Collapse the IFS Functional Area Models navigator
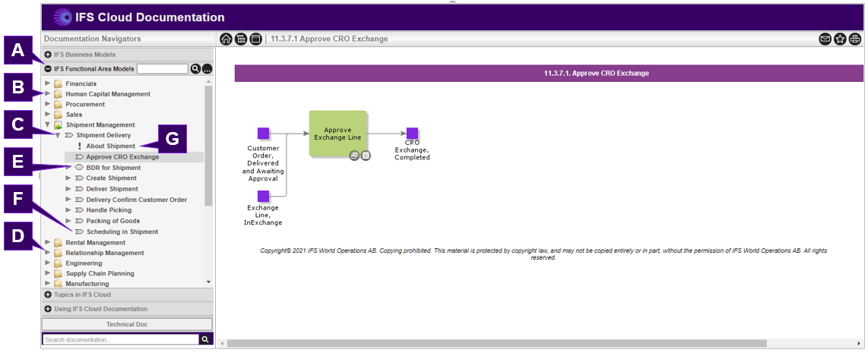This screenshot has height=353, width=868. 48,69
